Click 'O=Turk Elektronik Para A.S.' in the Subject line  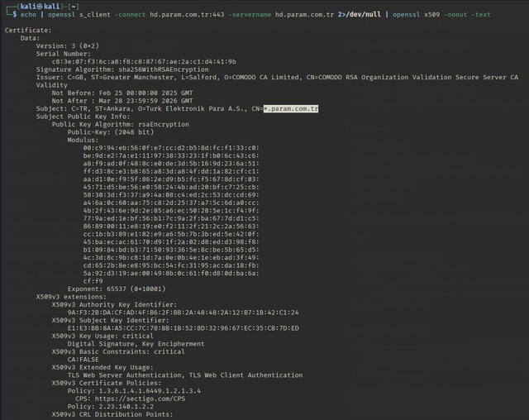(x=193, y=108)
